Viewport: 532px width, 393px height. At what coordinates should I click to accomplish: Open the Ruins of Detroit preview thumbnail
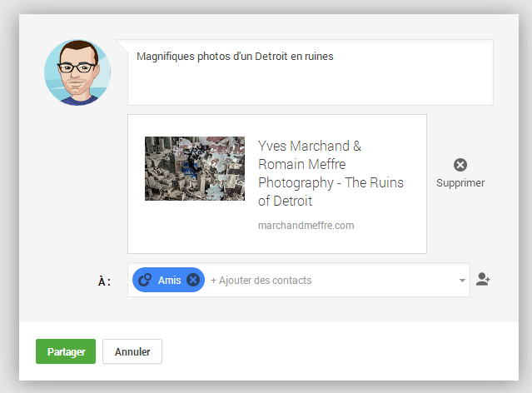tap(195, 168)
